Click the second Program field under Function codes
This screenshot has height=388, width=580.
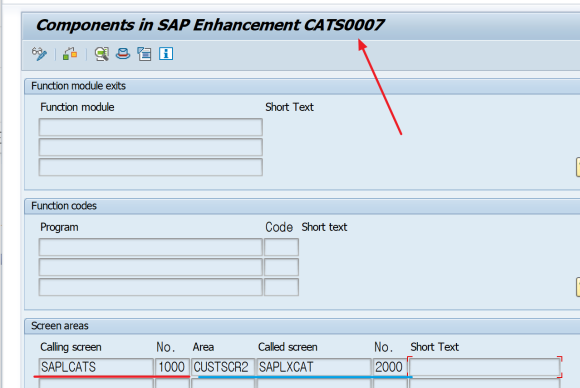click(151, 267)
